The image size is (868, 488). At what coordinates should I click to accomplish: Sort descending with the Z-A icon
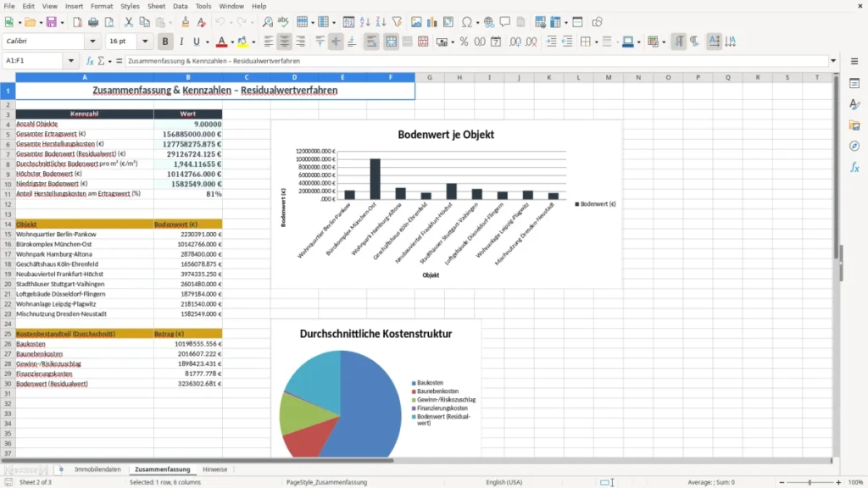[x=381, y=22]
